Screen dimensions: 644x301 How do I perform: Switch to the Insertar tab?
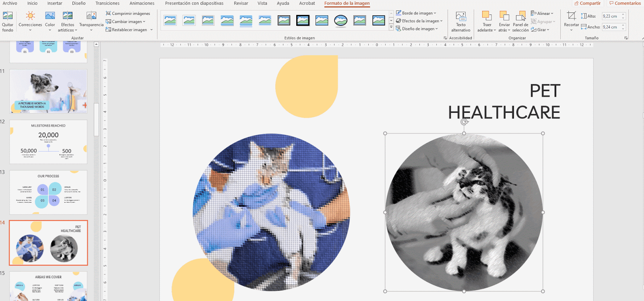55,3
